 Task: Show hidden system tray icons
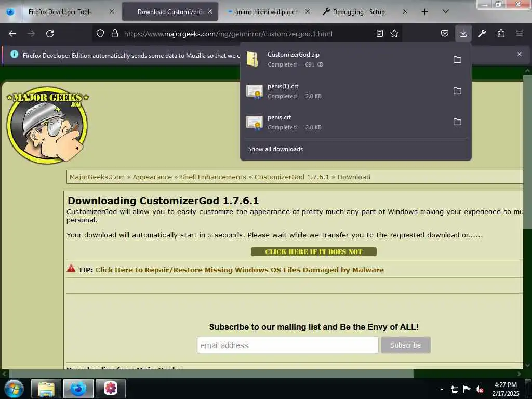(442, 389)
